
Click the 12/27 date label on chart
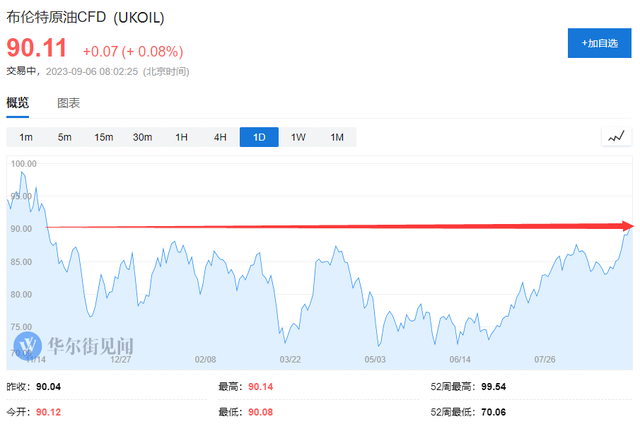pyautogui.click(x=120, y=360)
